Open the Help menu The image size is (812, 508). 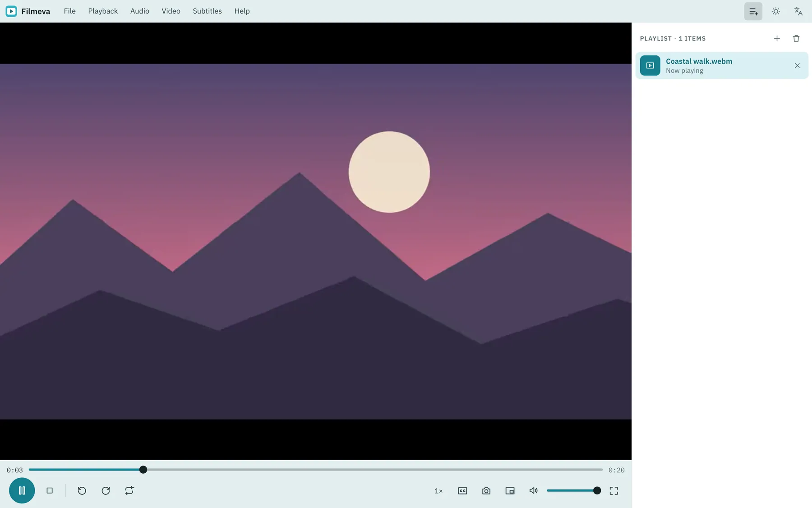[x=242, y=11]
